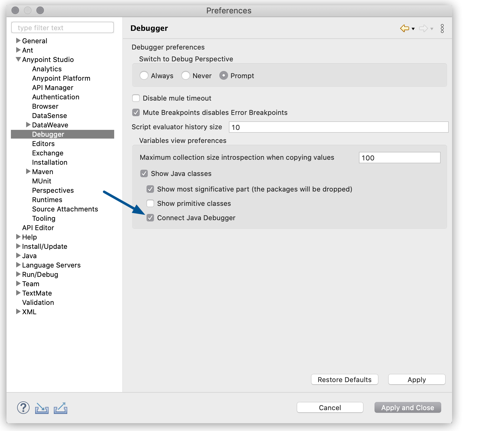This screenshot has height=431, width=504.
Task: Click the Back navigation arrow icon
Action: (404, 28)
